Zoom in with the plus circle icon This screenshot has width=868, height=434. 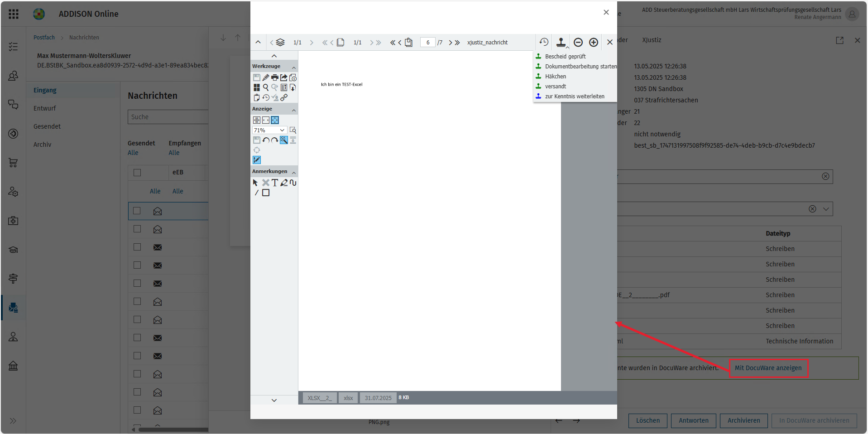tap(594, 42)
